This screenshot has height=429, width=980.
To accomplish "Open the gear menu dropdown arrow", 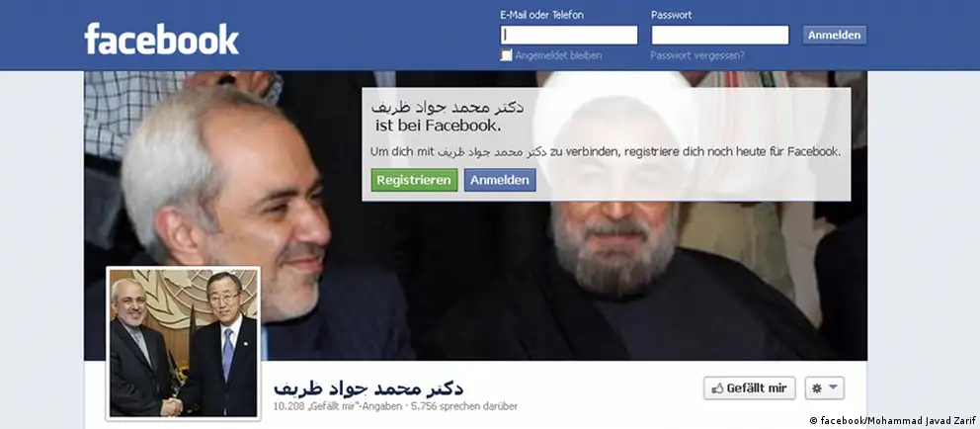I will pyautogui.click(x=834, y=387).
